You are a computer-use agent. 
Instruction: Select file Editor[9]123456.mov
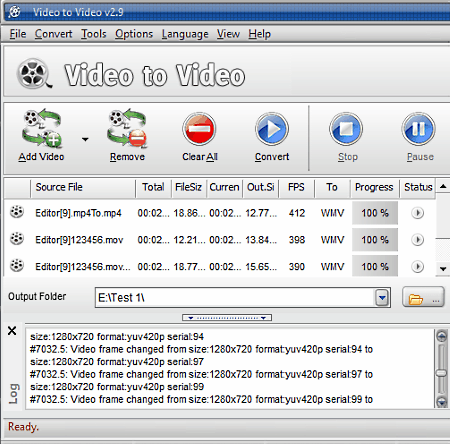[79, 240]
